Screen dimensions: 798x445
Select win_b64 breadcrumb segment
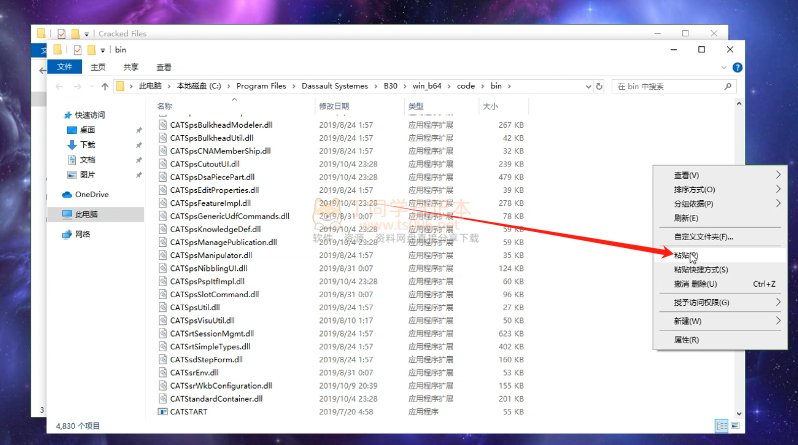coord(427,86)
